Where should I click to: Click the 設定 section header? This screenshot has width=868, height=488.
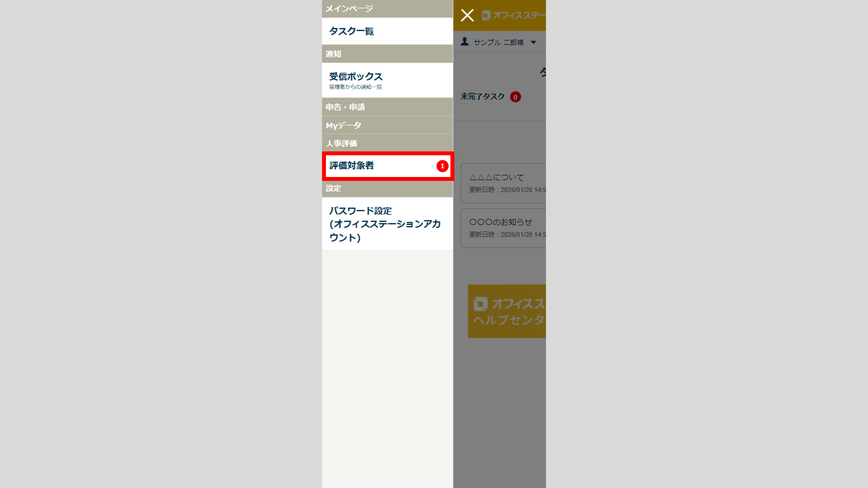point(387,189)
